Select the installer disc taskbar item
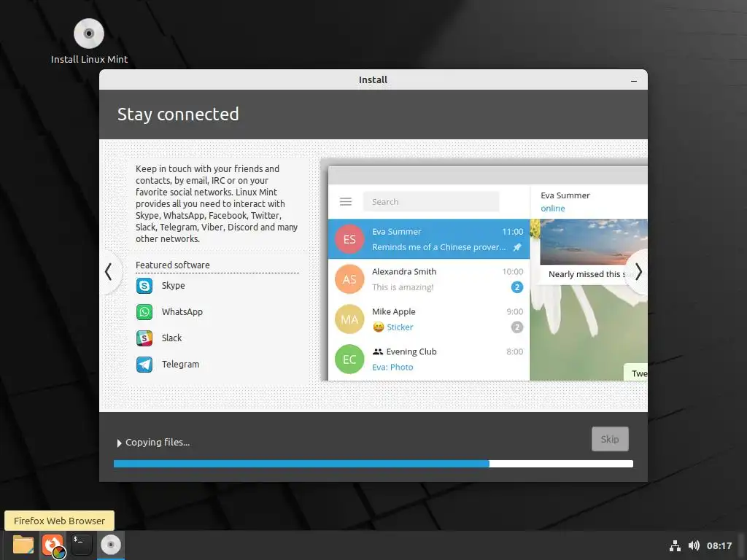The height and width of the screenshot is (560, 747). pos(111,545)
